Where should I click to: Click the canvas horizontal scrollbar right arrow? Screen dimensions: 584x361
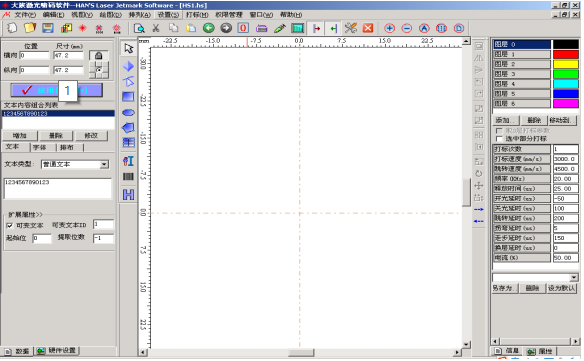coord(457,352)
